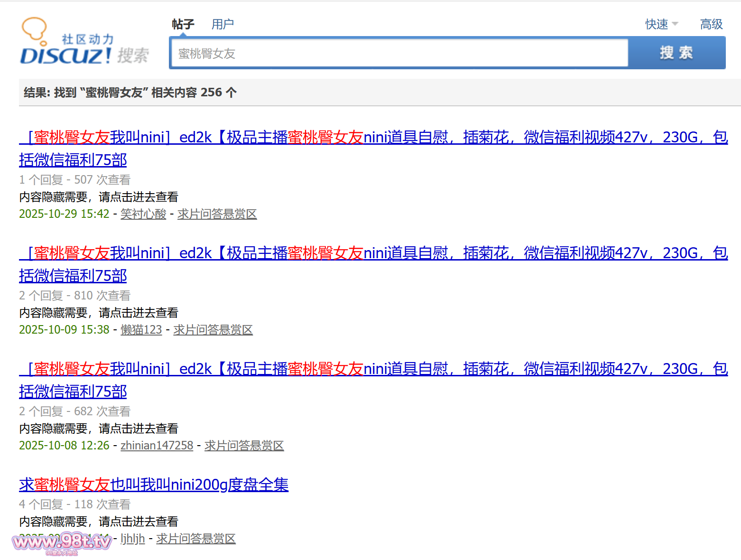The width and height of the screenshot is (741, 560).
Task: View author profile 懒猫123
Action: (x=141, y=330)
